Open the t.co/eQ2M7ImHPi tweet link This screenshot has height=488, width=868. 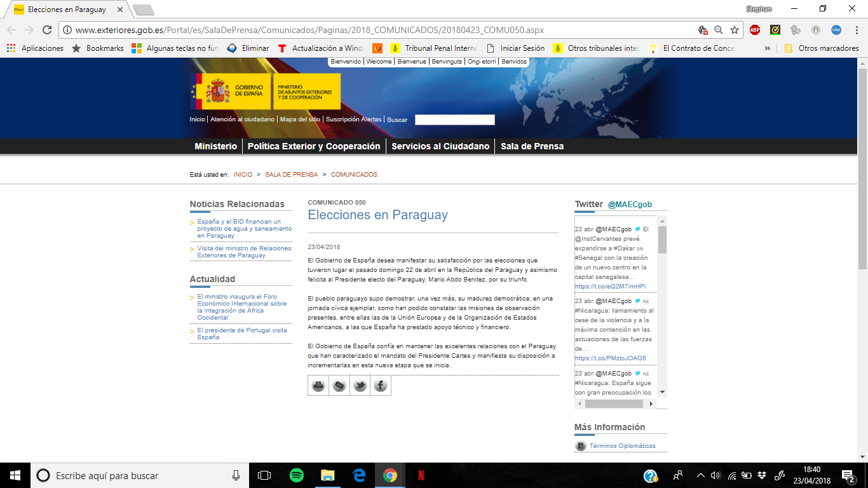tap(610, 287)
